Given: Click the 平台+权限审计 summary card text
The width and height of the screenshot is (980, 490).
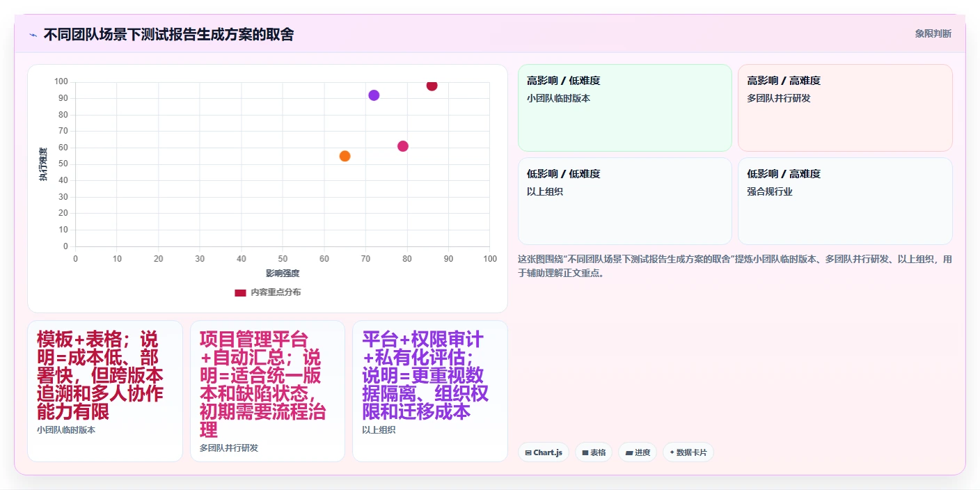Looking at the screenshot, I should click(425, 376).
